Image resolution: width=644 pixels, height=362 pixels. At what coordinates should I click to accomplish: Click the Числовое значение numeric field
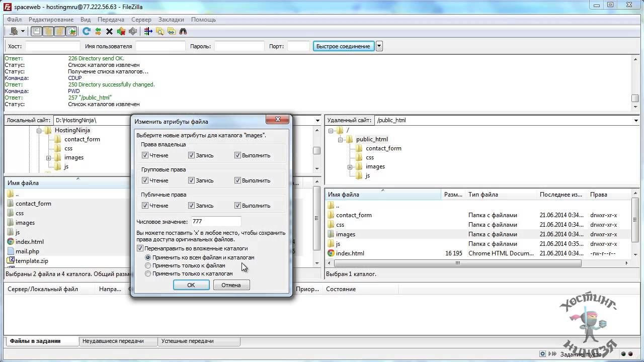215,222
